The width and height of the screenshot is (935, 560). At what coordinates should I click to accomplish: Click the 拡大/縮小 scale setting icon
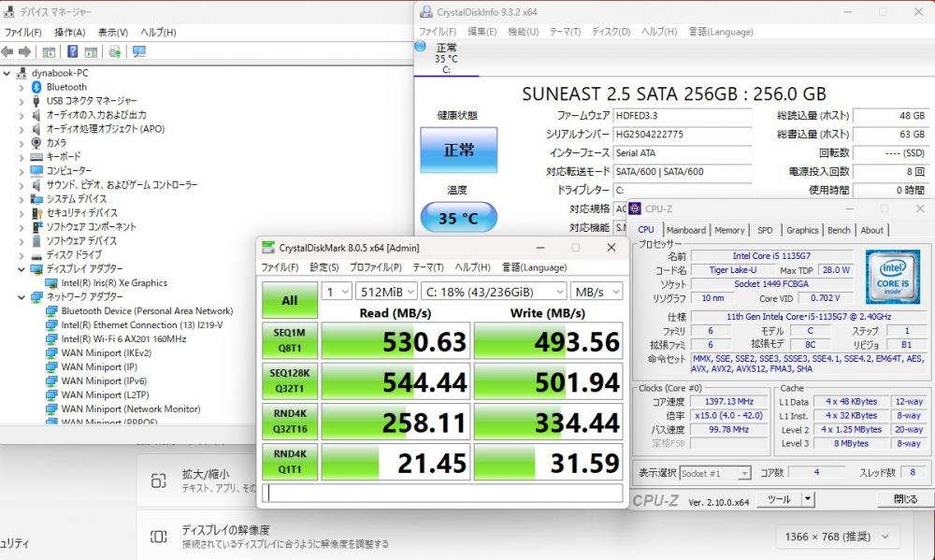[x=159, y=481]
